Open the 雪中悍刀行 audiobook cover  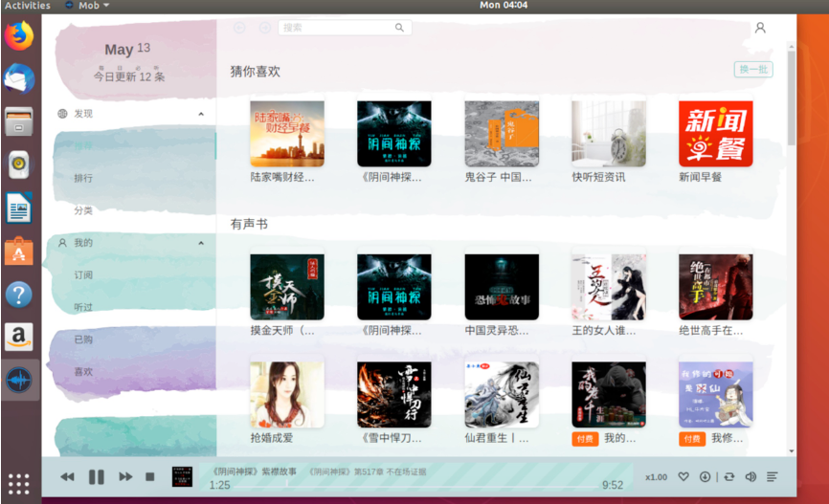coord(393,395)
